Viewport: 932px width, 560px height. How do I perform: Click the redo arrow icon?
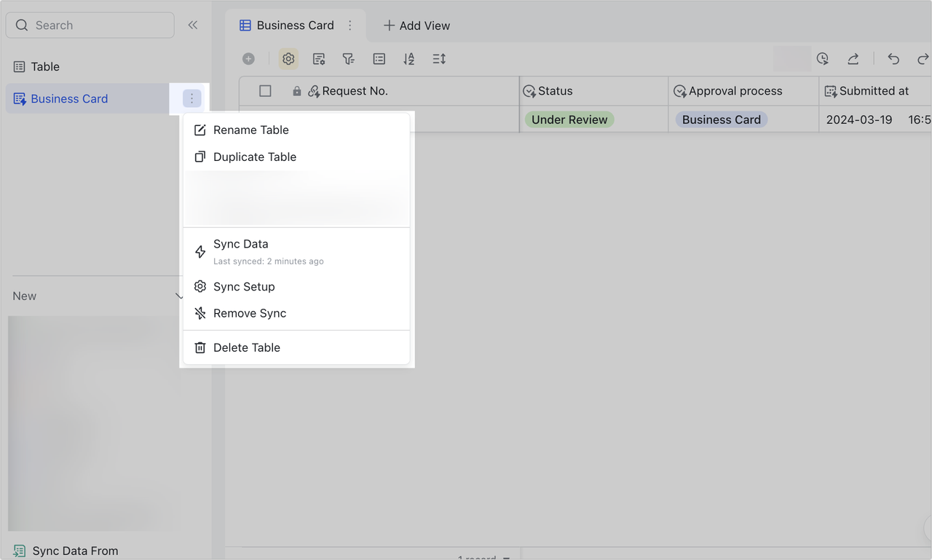tap(923, 58)
